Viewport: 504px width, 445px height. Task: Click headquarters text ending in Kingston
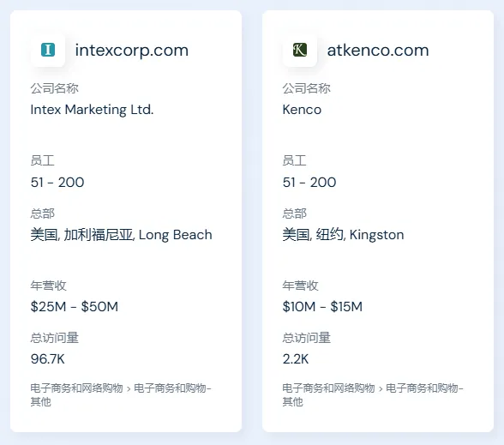[343, 235]
